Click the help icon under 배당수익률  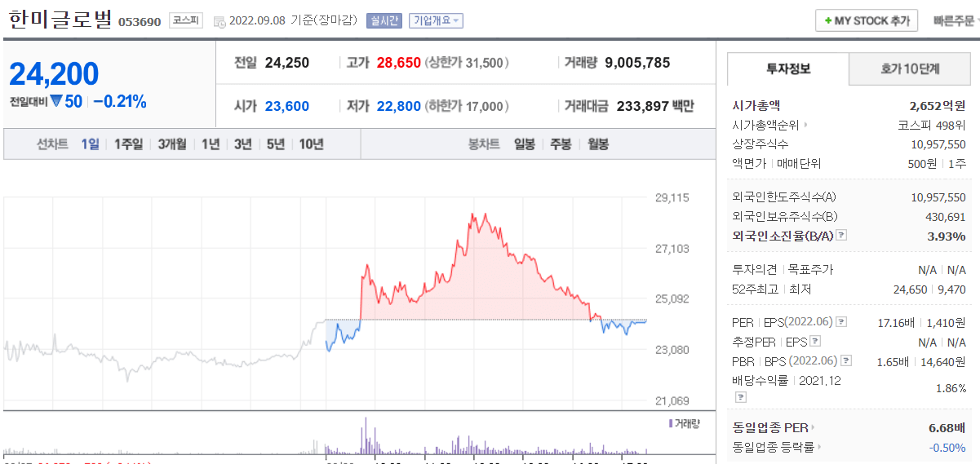pyautogui.click(x=741, y=397)
